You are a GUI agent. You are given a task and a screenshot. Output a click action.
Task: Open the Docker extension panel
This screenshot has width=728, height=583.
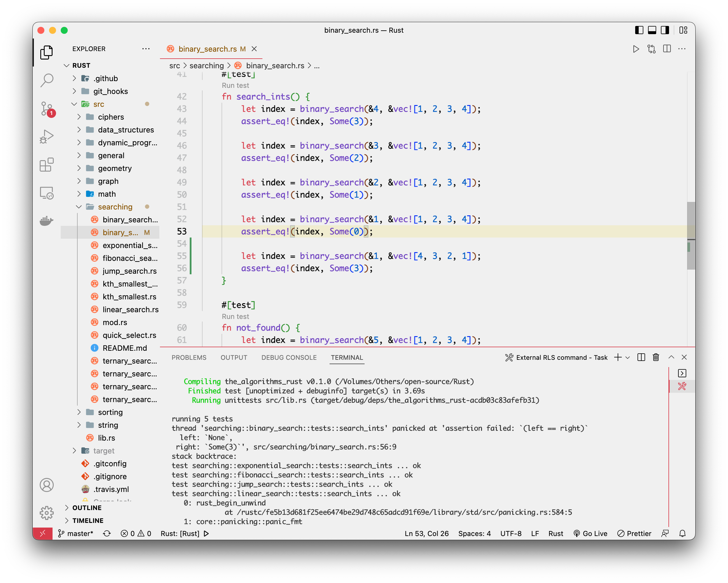click(x=47, y=221)
